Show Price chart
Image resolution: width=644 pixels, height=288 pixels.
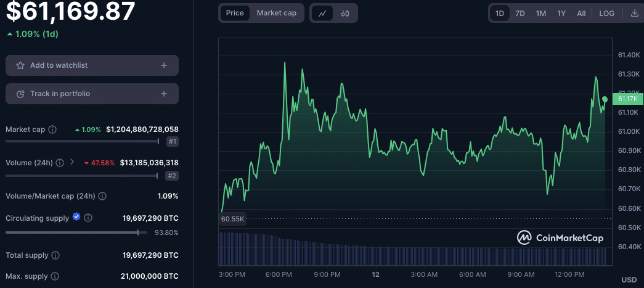coord(235,13)
